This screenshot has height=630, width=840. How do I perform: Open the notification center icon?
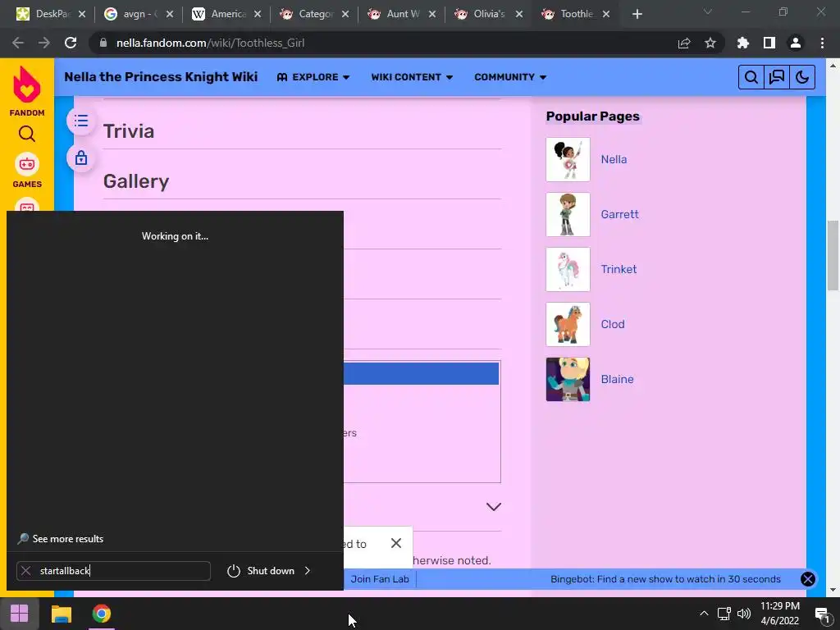pyautogui.click(x=822, y=614)
